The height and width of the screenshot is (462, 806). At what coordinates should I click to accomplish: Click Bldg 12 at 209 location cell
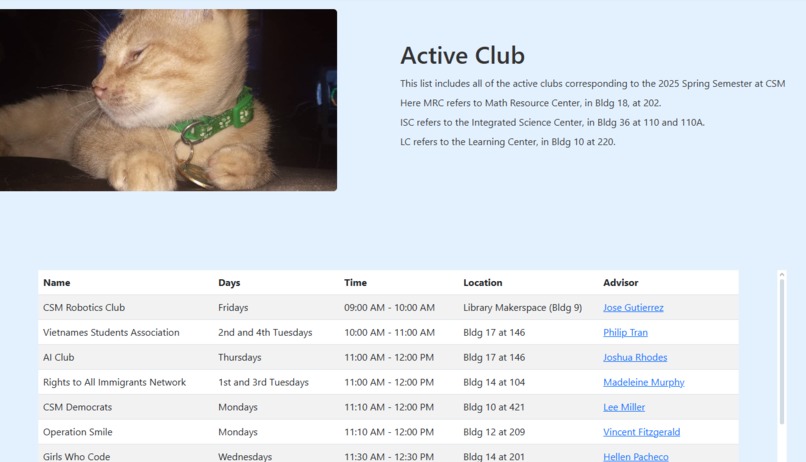(494, 432)
